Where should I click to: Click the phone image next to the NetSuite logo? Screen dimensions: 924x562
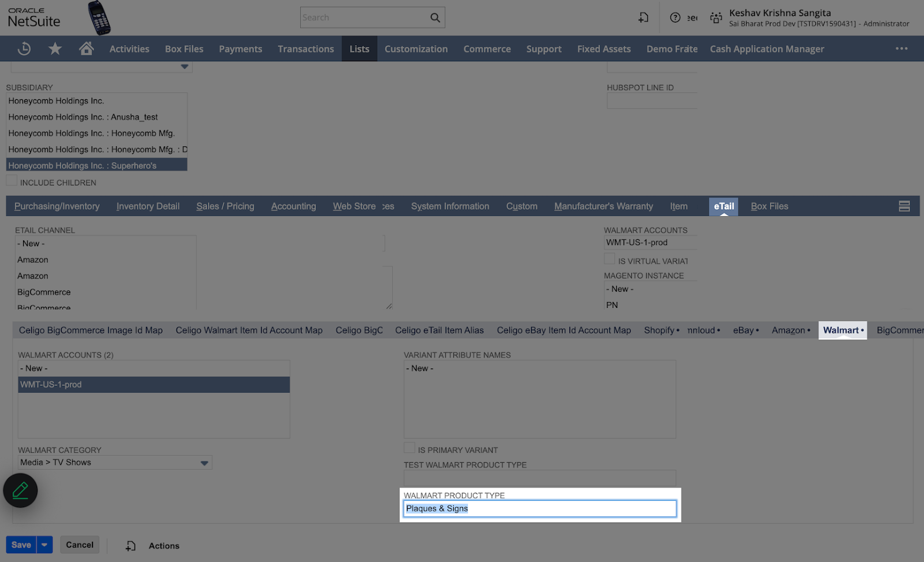pyautogui.click(x=99, y=18)
